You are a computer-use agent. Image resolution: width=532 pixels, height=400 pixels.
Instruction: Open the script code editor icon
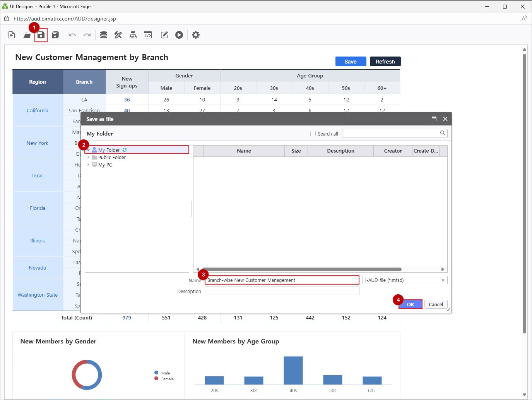click(148, 35)
